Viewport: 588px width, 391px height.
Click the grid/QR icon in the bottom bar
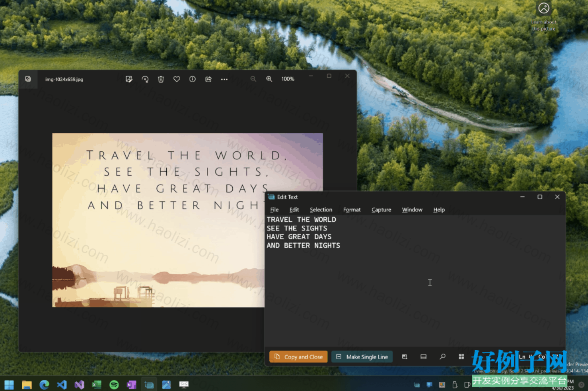[x=461, y=357]
